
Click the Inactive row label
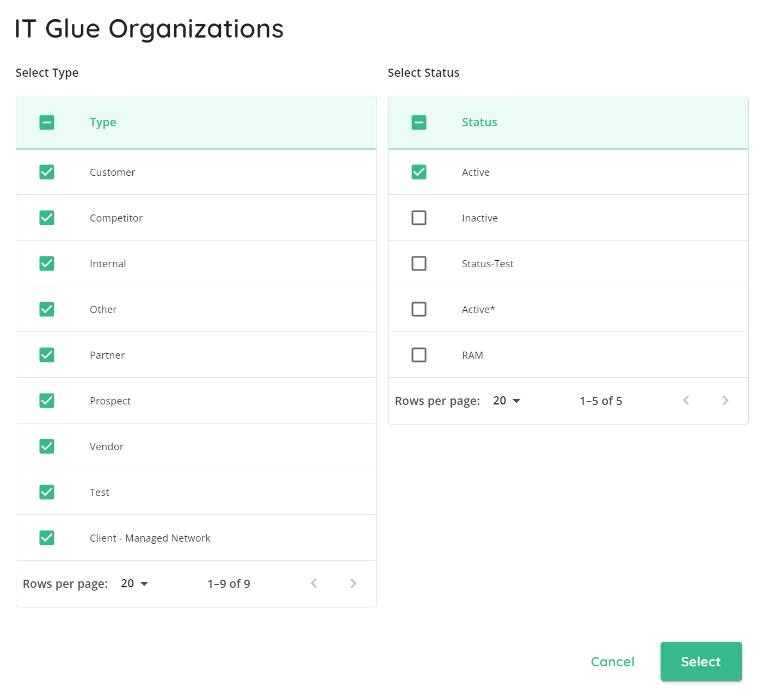(x=480, y=218)
